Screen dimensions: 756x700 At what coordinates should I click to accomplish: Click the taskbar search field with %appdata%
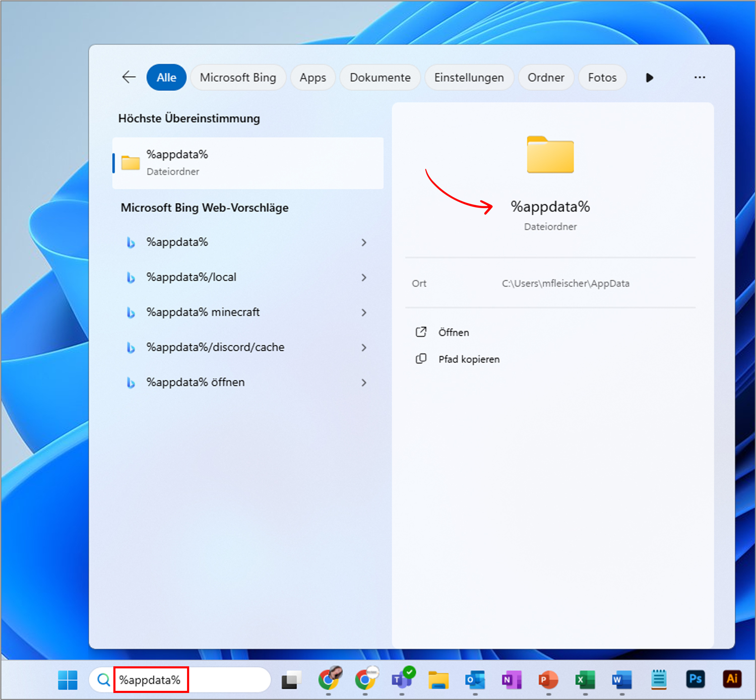point(192,680)
